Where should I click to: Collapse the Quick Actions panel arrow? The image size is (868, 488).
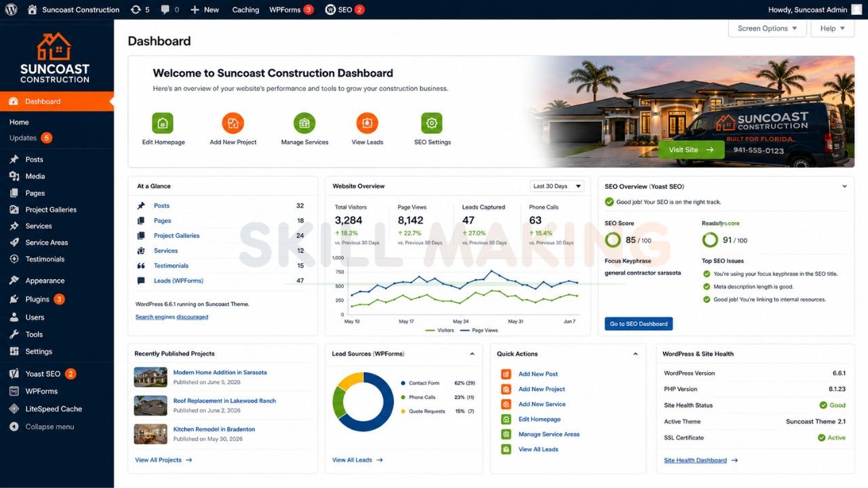point(635,354)
